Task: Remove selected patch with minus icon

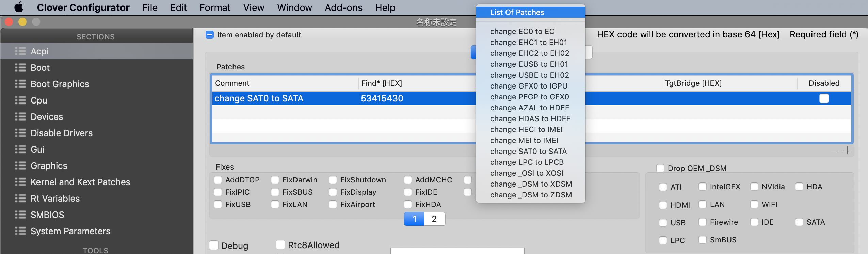Action: point(834,150)
